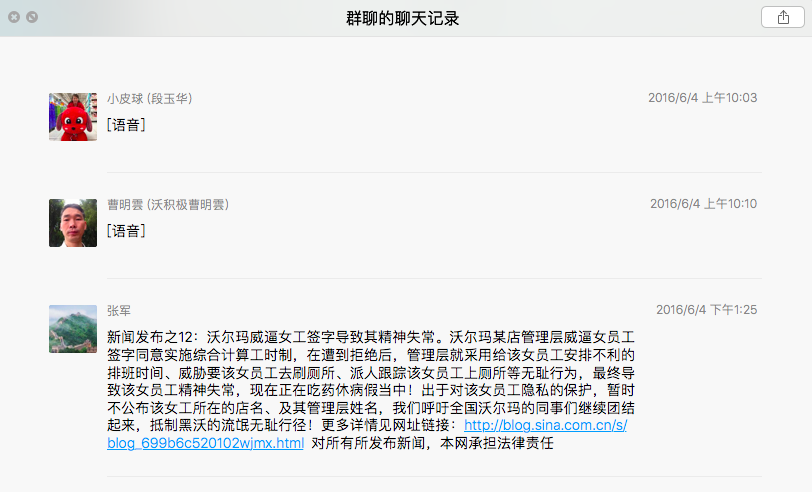Click the second gray window control button
This screenshot has width=812, height=492.
tap(32, 17)
